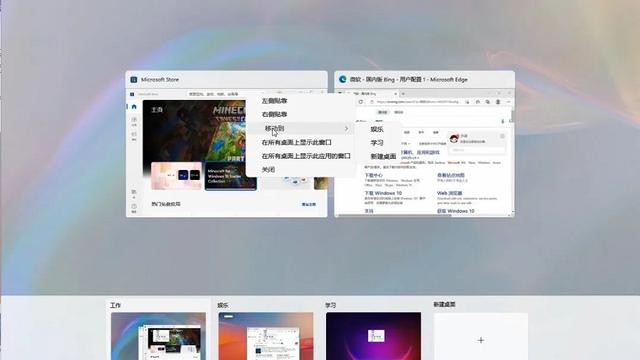Move the window to the 学习 desktop via submenu
This screenshot has width=640, height=360.
coord(377,143)
